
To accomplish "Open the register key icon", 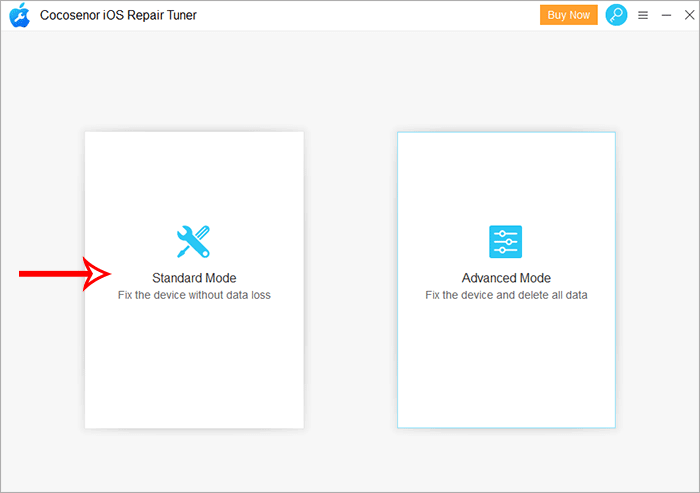I will (x=616, y=15).
